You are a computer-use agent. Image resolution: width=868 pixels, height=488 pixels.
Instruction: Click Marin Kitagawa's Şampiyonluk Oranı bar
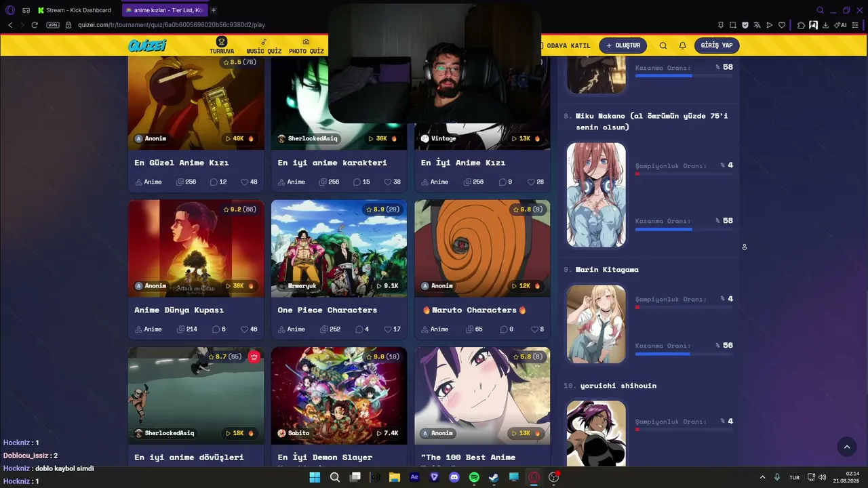point(684,308)
